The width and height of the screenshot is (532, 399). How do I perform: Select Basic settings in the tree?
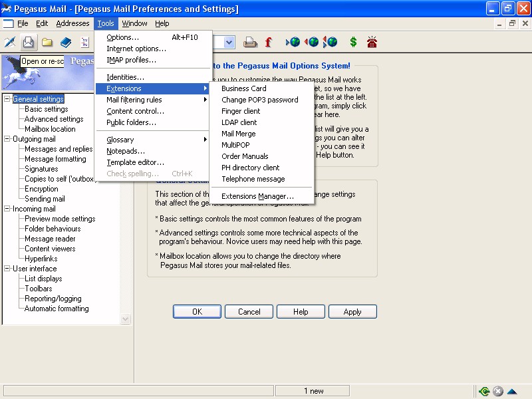click(x=46, y=109)
